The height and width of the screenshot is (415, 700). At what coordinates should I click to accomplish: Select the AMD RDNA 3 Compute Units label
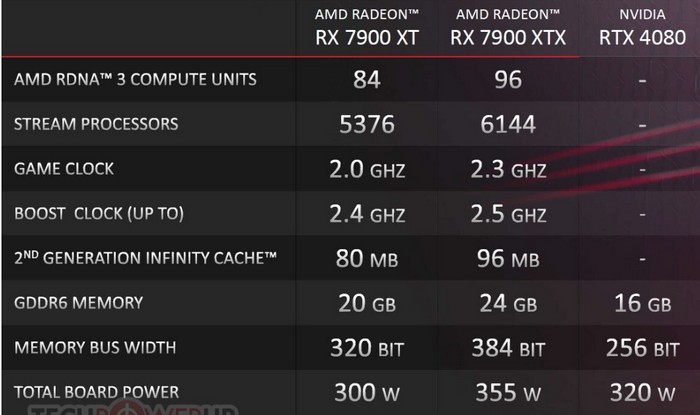click(135, 79)
